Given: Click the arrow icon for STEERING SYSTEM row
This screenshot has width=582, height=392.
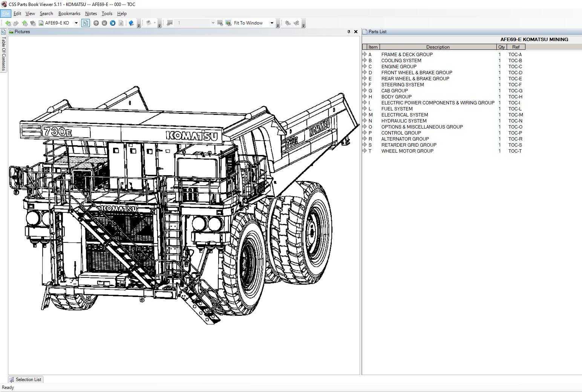Looking at the screenshot, I should pyautogui.click(x=365, y=84).
